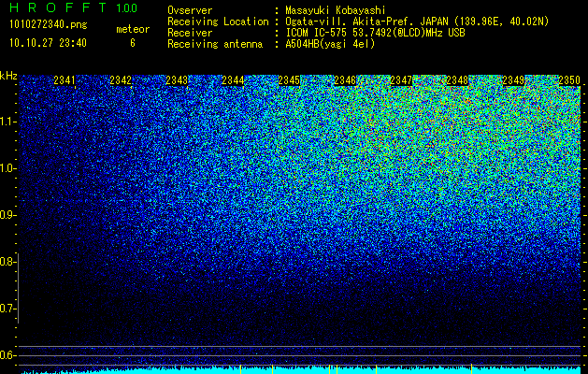The width and height of the screenshot is (588, 374).
Task: Click the 1.1 frequency axis label
Action: [7, 122]
